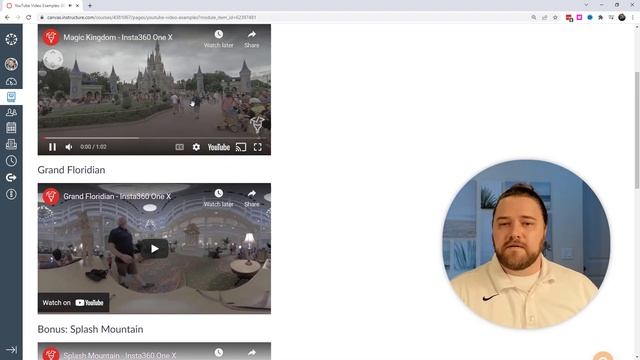Open Grand Floridian - Insta360 One X title

click(117, 196)
